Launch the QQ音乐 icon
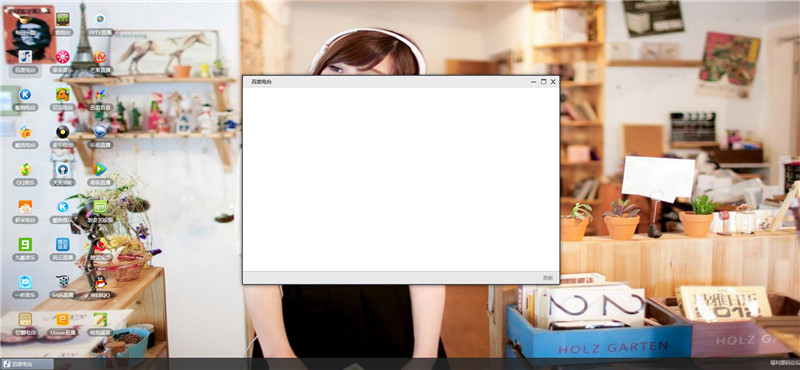Viewport: 800px width, 370px height. [x=25, y=174]
